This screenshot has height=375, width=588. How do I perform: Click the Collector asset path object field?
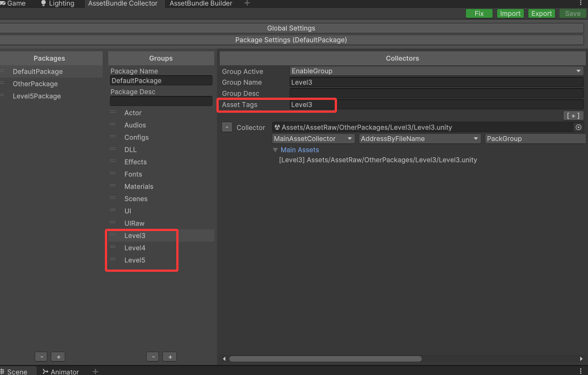[424, 127]
